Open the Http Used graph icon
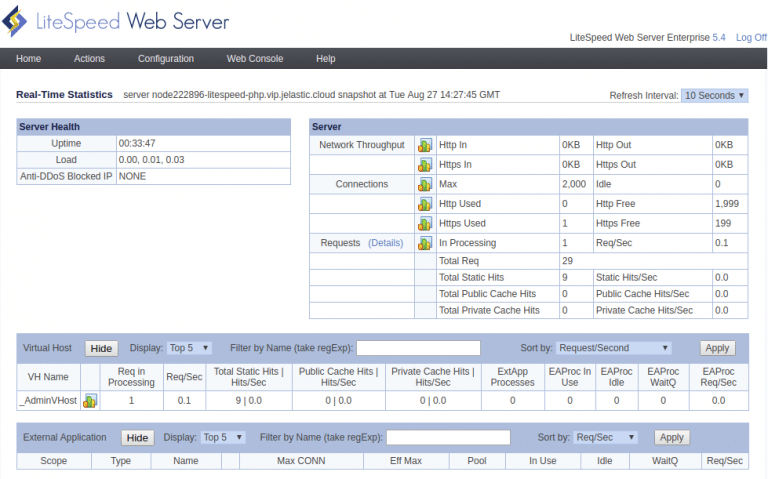The image size is (768, 479). point(425,204)
